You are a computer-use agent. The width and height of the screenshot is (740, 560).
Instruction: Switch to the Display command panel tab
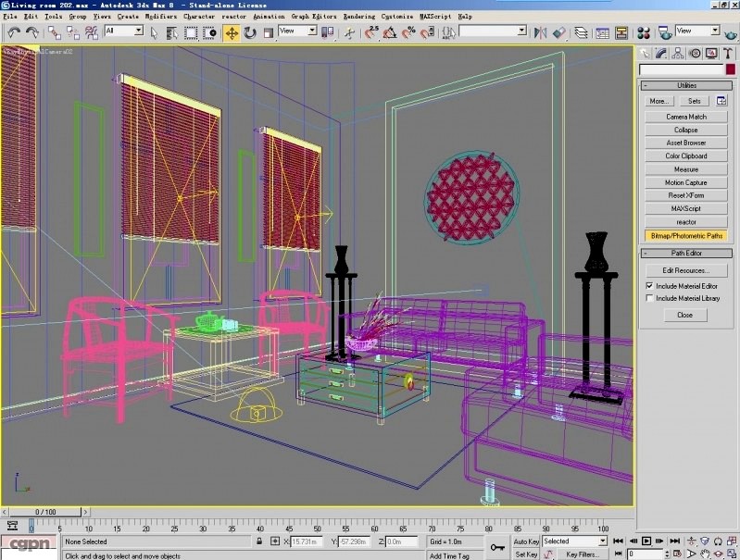point(711,54)
